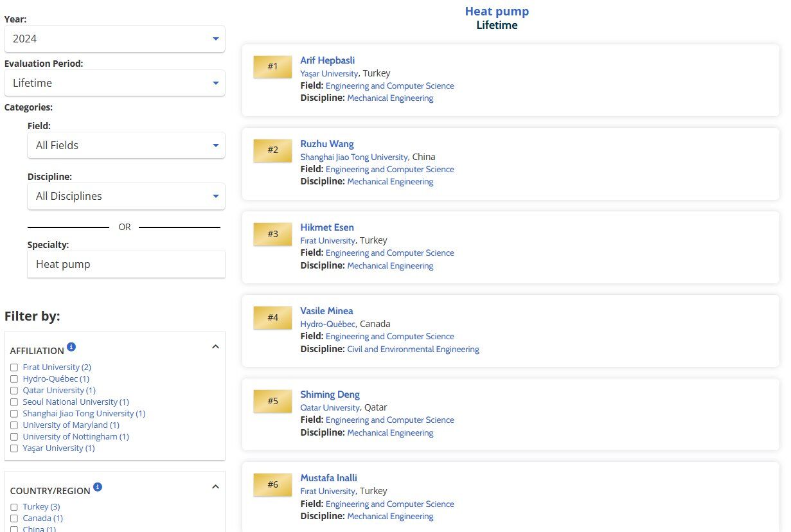Click the #1 gold rank badge
The width and height of the screenshot is (791, 532).
[x=273, y=67]
